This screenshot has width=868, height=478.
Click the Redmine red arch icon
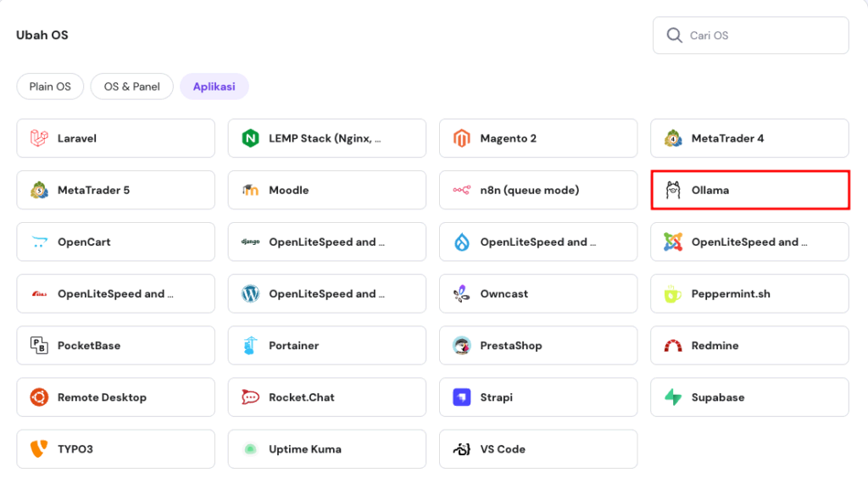point(673,346)
